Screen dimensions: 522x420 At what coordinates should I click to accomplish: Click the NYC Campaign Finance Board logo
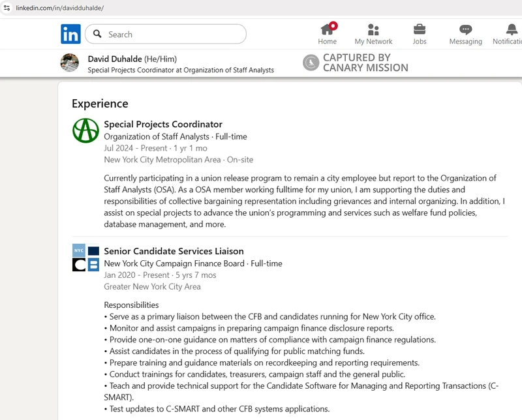tap(85, 258)
